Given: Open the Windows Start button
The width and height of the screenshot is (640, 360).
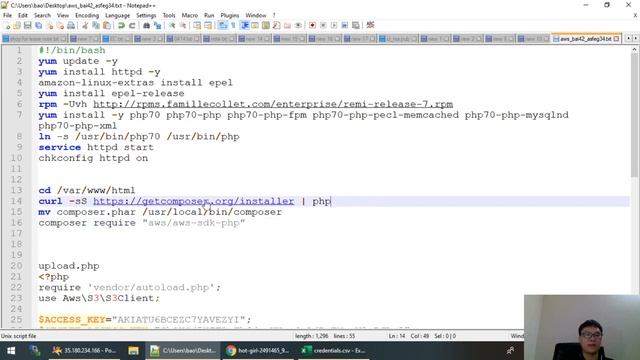Looking at the screenshot, I should point(11,351).
